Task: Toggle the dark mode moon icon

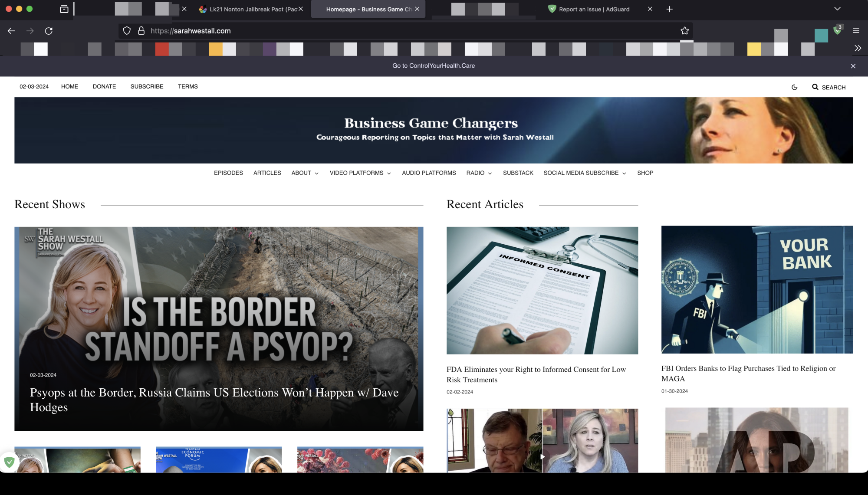Action: click(794, 87)
